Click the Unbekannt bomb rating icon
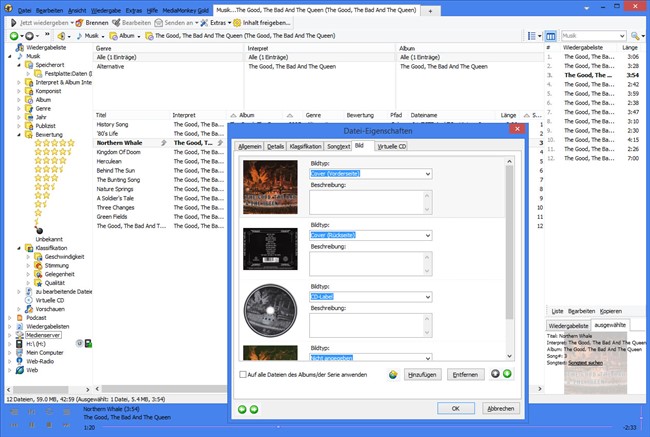This screenshot has height=437, width=650. 39,231
